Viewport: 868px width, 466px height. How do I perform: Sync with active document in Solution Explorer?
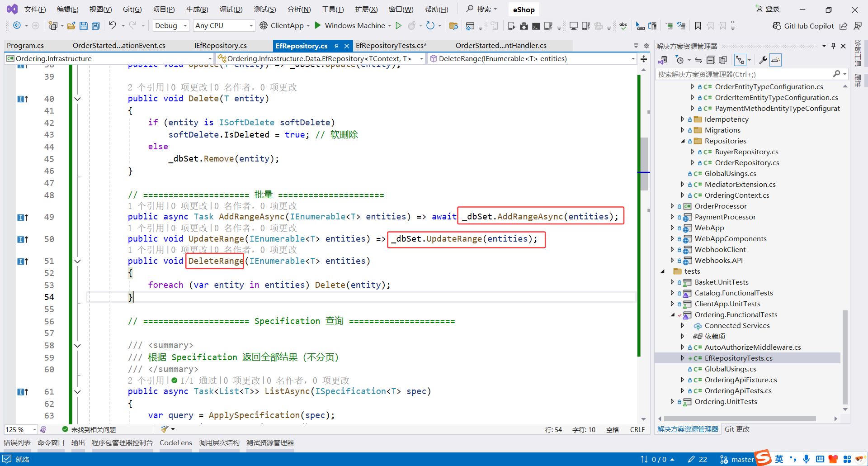click(698, 60)
